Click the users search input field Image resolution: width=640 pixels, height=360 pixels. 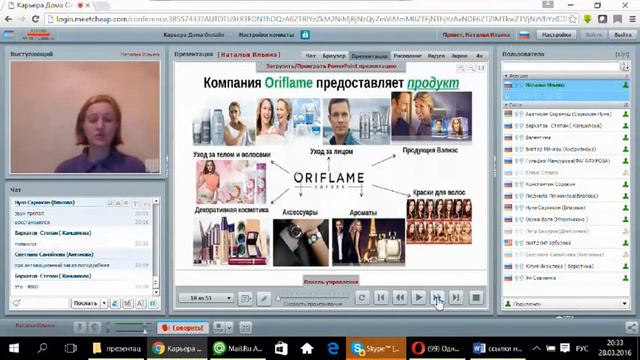tap(561, 66)
